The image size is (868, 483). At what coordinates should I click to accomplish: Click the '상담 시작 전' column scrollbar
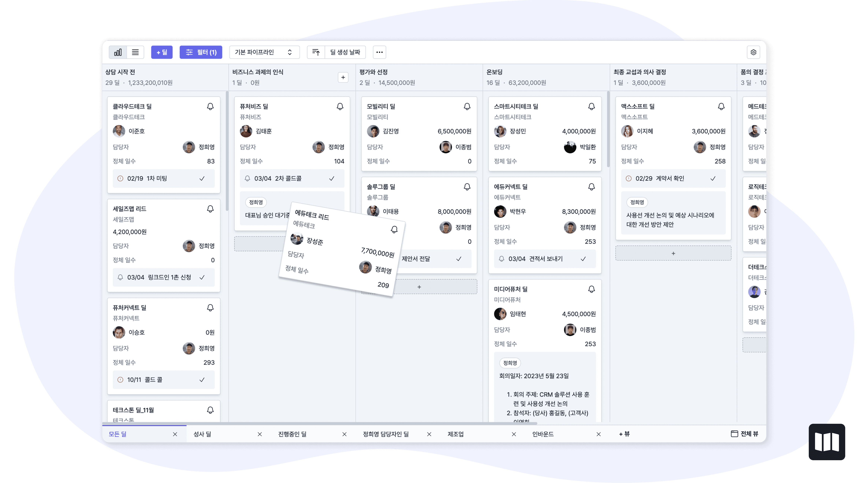point(227,151)
